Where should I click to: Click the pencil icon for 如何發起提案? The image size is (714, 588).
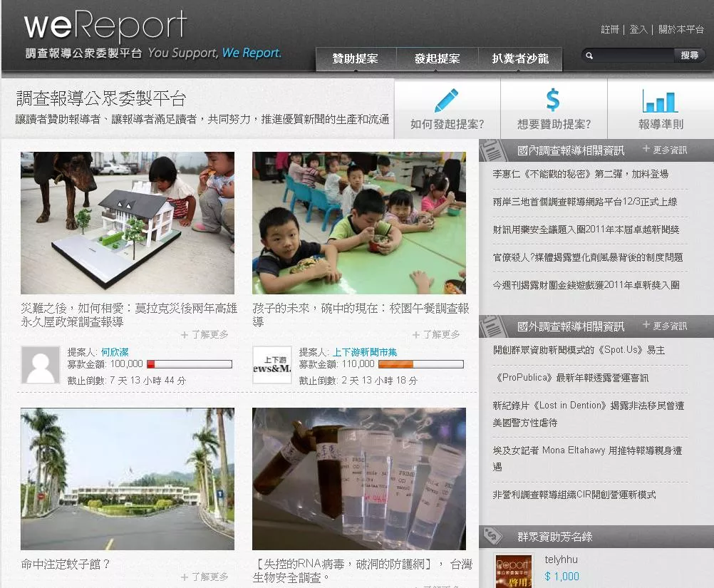447,100
